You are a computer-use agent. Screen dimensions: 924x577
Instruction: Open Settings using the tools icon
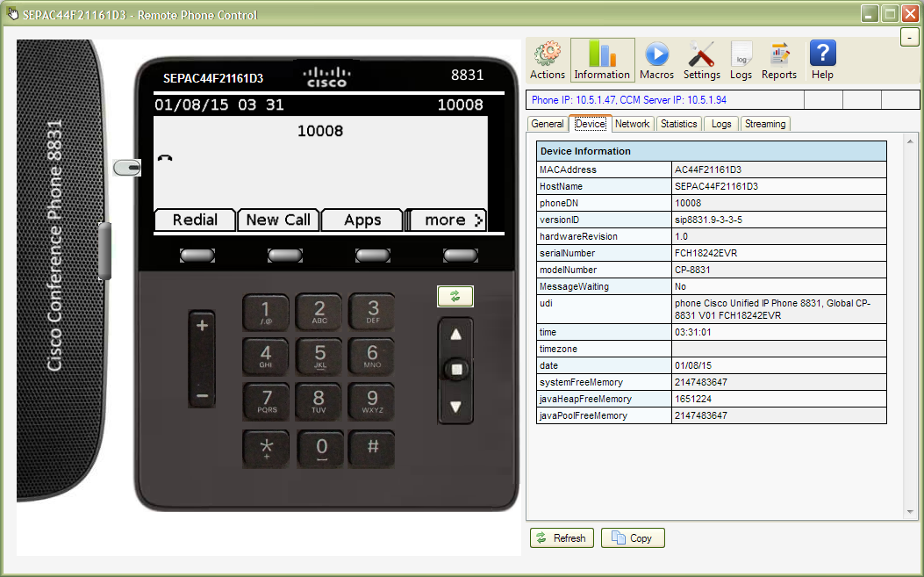click(x=701, y=59)
